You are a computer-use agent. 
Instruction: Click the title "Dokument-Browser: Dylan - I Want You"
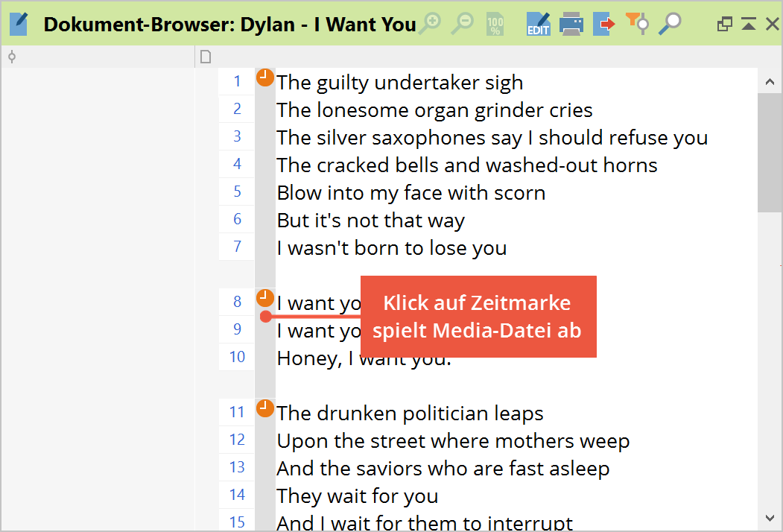point(229,25)
